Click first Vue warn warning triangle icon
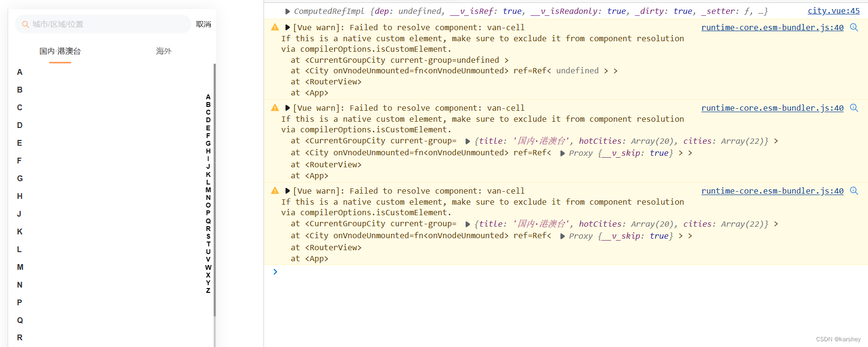868x347 pixels. (275, 27)
